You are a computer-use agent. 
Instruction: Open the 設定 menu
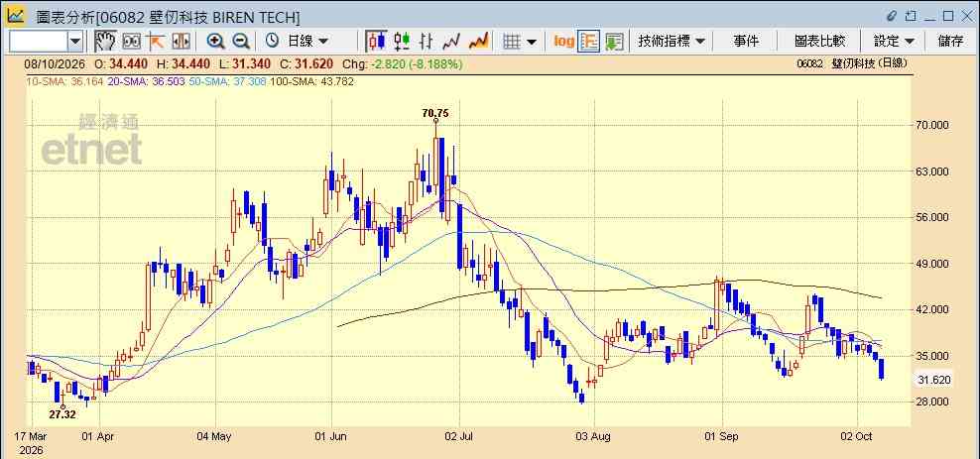point(894,42)
